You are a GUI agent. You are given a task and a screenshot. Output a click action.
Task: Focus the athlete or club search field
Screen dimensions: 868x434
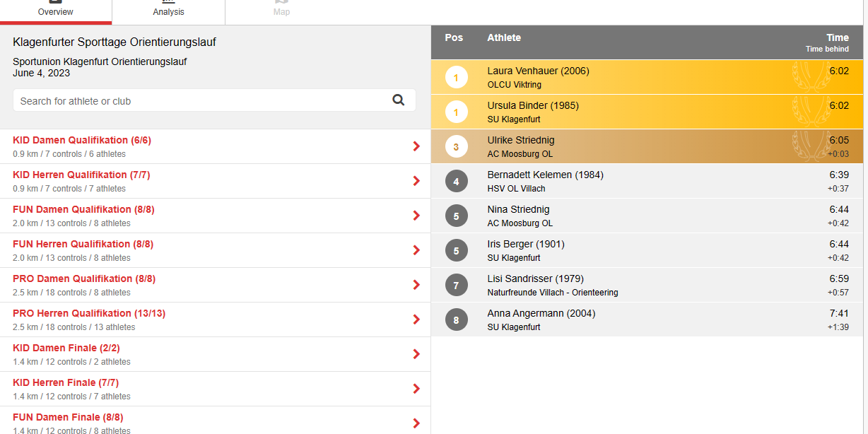[x=201, y=101]
